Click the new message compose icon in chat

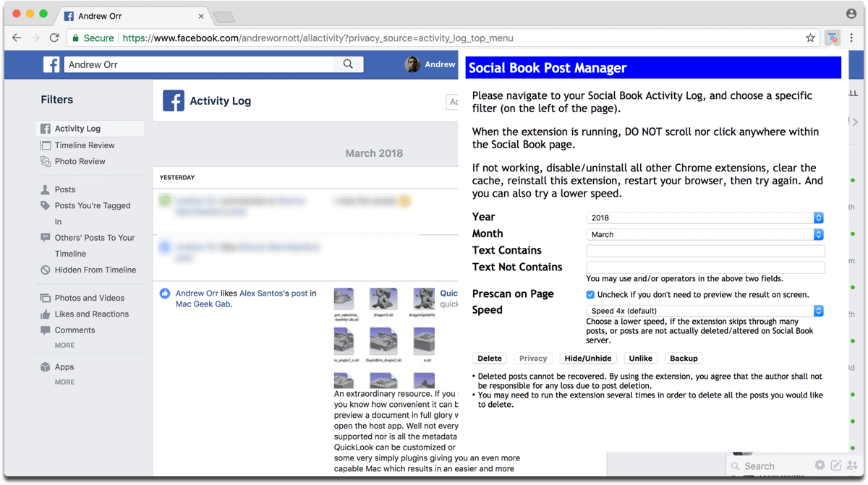coord(836,465)
